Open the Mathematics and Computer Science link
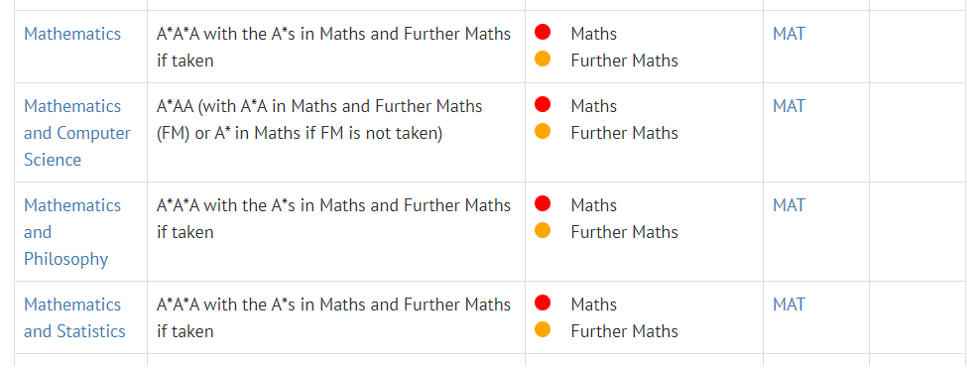980x366 pixels. tap(77, 132)
